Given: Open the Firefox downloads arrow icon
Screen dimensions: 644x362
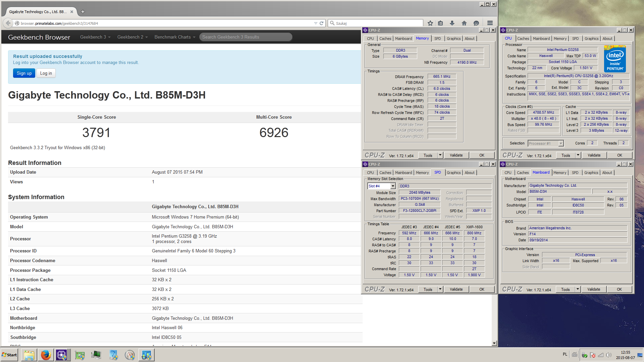Looking at the screenshot, I should [452, 23].
